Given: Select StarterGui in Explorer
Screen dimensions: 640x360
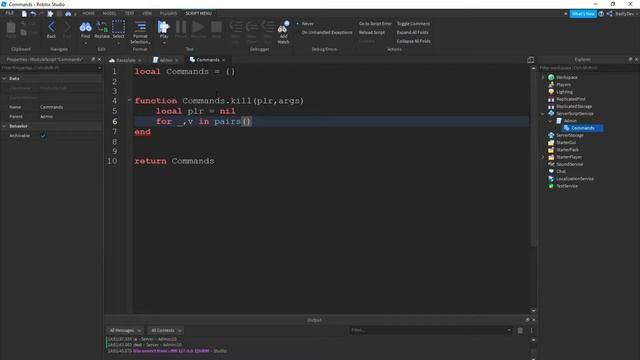Looking at the screenshot, I should point(566,142).
